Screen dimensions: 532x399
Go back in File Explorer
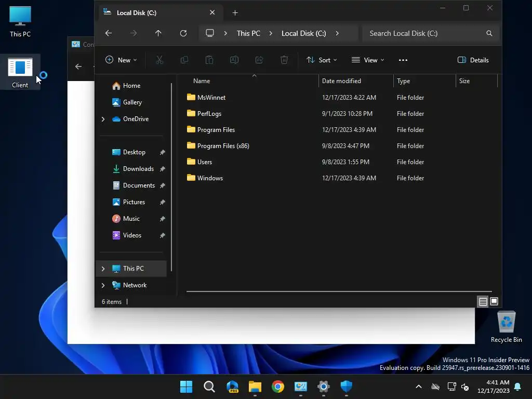click(x=109, y=33)
